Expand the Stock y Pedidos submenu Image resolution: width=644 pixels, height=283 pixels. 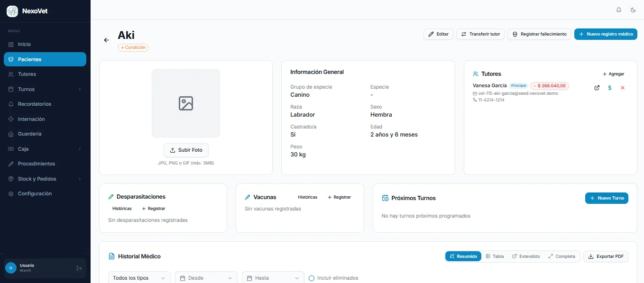click(x=45, y=179)
